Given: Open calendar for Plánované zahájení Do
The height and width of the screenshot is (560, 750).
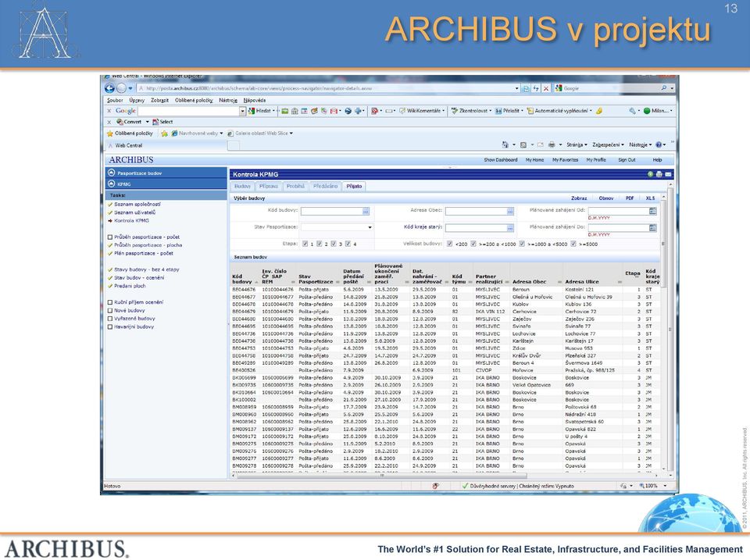Looking at the screenshot, I should coord(653,227).
